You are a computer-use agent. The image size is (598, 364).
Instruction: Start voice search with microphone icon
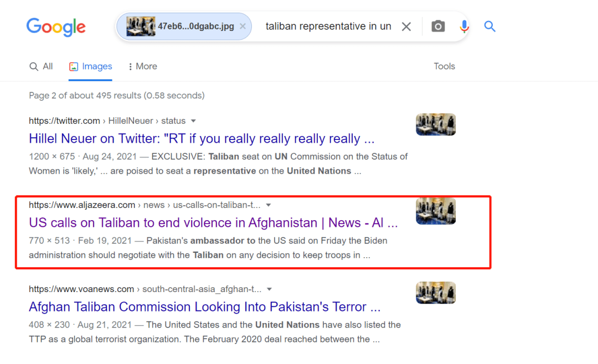pyautogui.click(x=464, y=27)
